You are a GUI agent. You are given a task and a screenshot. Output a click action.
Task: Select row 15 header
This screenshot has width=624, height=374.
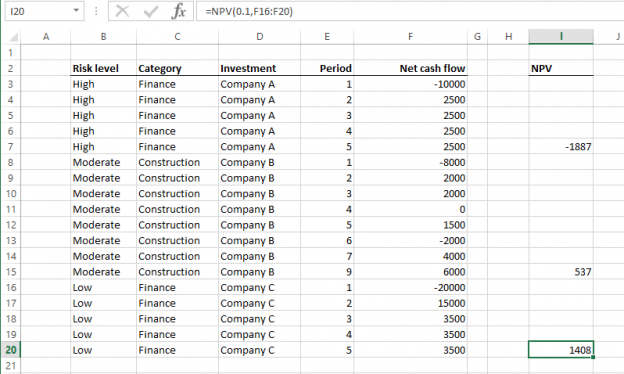click(10, 272)
